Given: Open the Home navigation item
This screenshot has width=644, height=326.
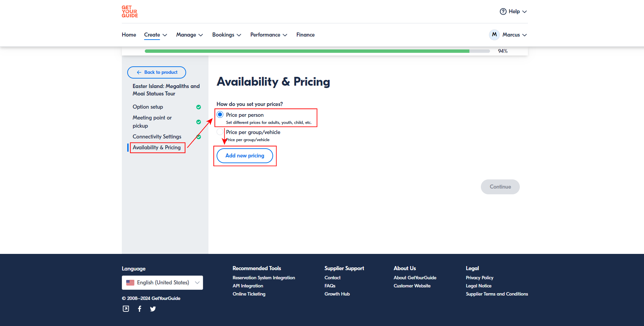Looking at the screenshot, I should pos(129,35).
